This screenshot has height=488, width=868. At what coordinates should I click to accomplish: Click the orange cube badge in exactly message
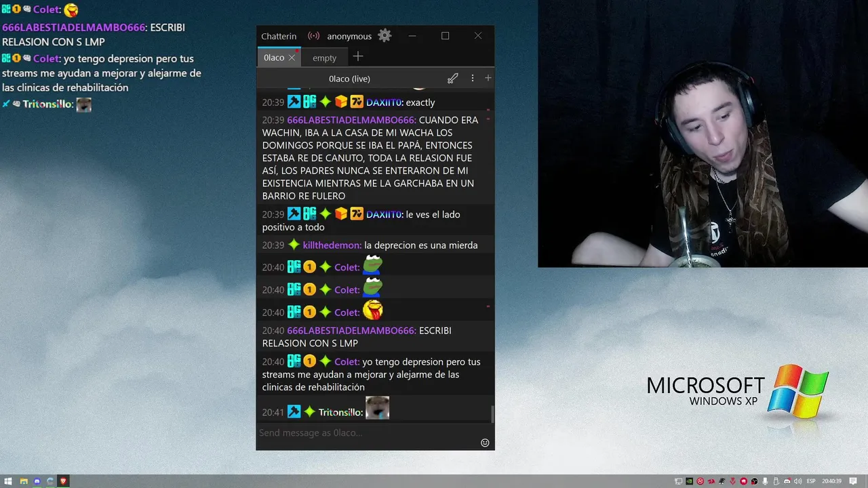click(340, 102)
